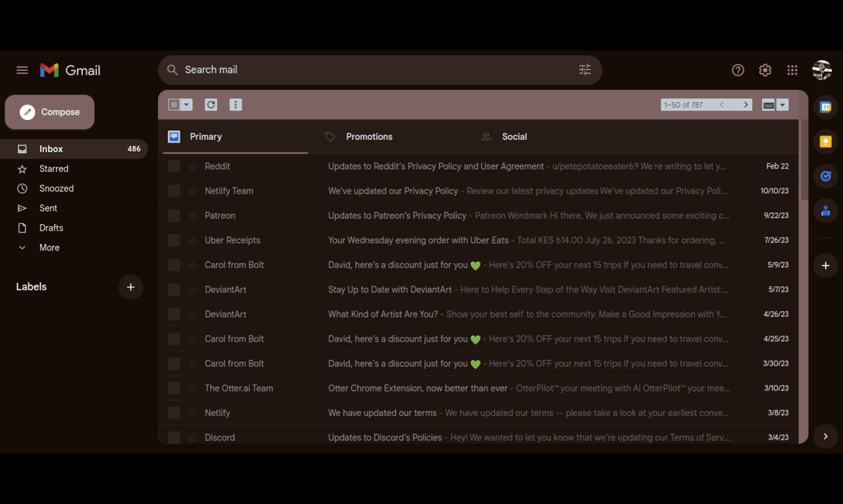Star the Patreon email
This screenshot has height=504, width=843.
192,216
